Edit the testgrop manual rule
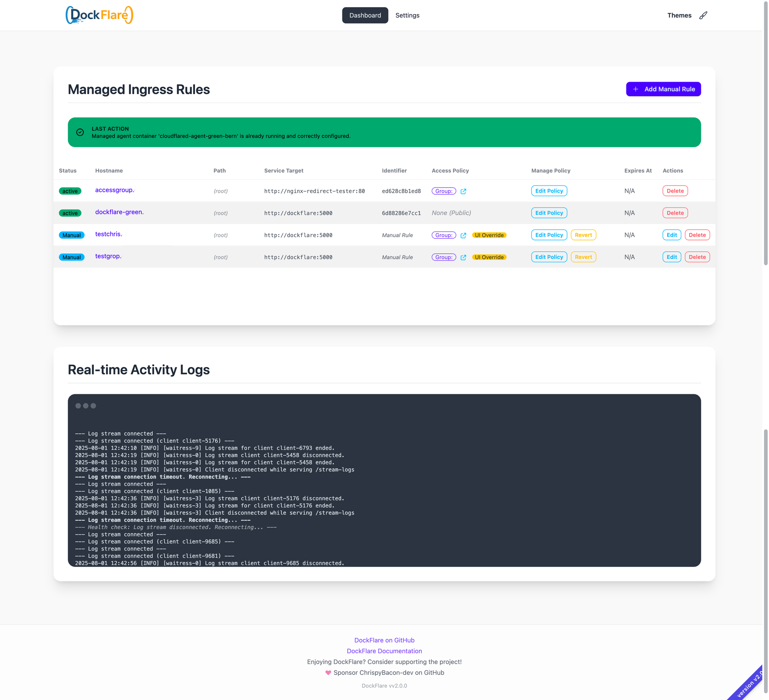Viewport: 769px width, 700px height. (x=672, y=257)
